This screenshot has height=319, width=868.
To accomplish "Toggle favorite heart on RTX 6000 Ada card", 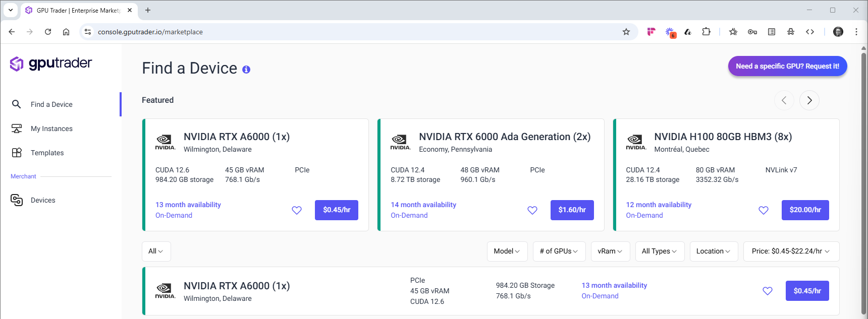I will 532,210.
